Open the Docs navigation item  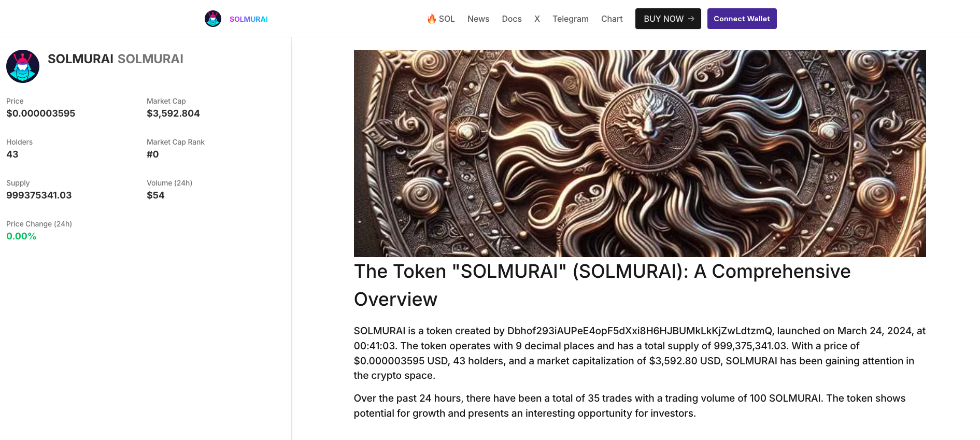click(x=512, y=19)
